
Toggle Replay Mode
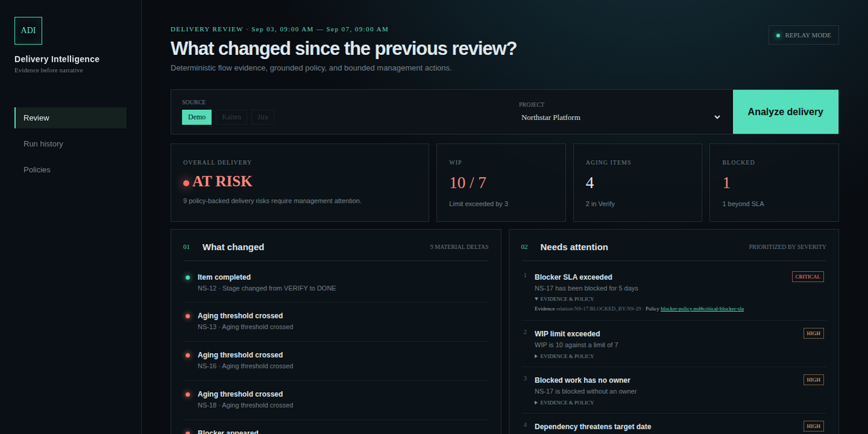pyautogui.click(x=804, y=35)
